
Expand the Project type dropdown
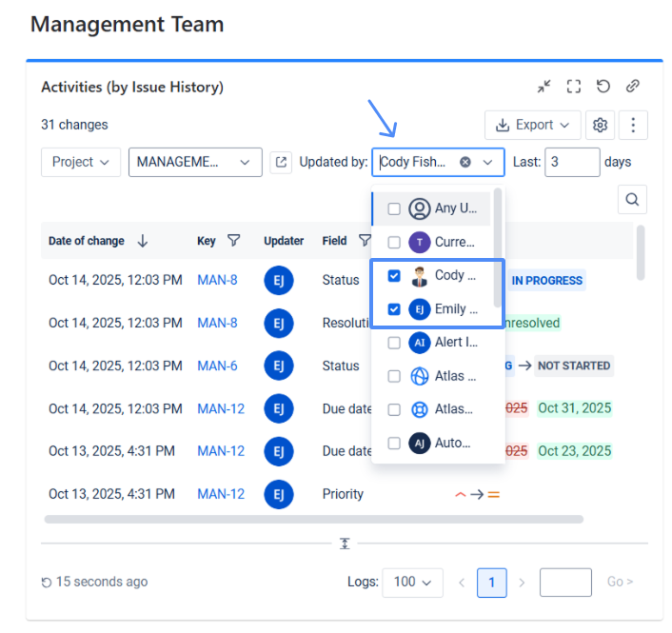point(81,163)
